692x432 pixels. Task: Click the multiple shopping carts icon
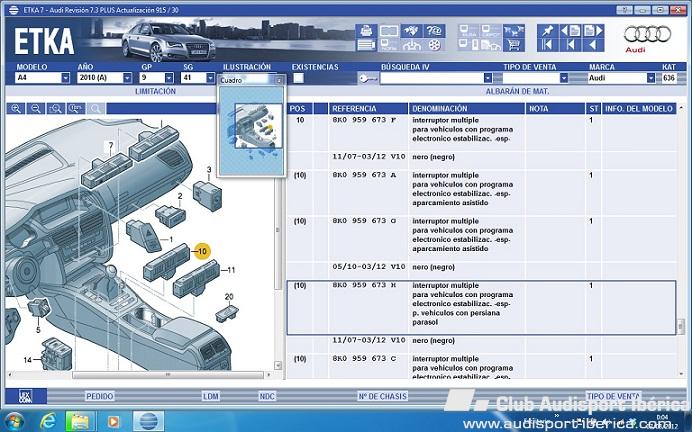513,31
